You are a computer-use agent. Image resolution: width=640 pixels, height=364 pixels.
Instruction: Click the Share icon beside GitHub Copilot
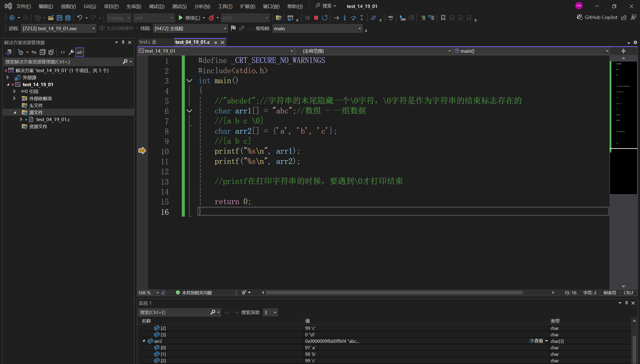[x=624, y=17]
